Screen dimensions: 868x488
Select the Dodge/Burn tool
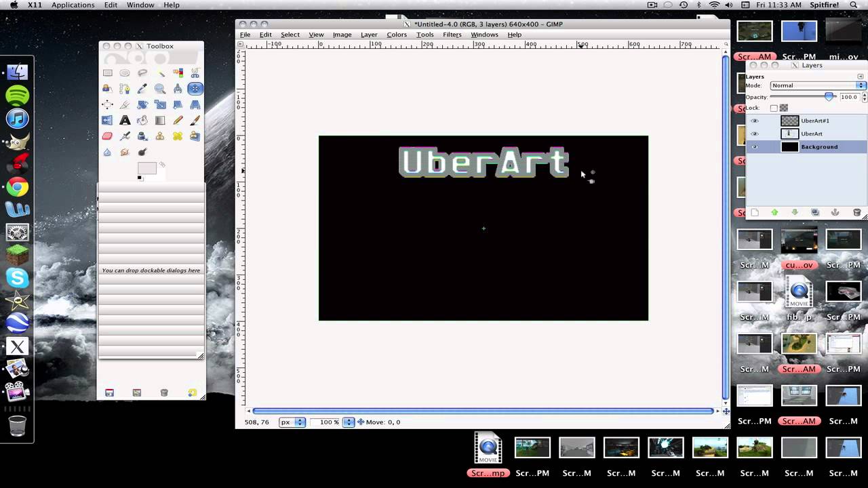142,152
